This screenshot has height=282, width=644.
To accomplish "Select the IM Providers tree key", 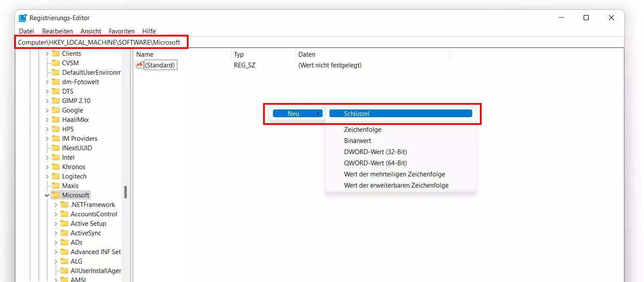I will click(x=80, y=139).
